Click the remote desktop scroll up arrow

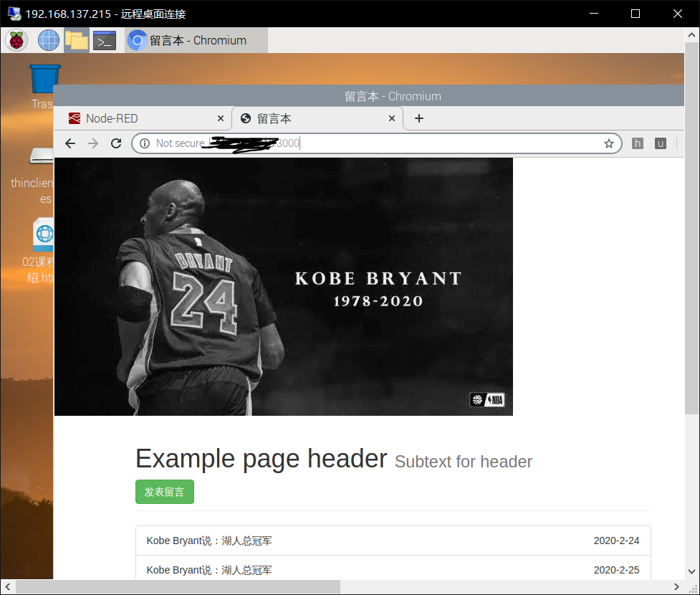click(692, 35)
